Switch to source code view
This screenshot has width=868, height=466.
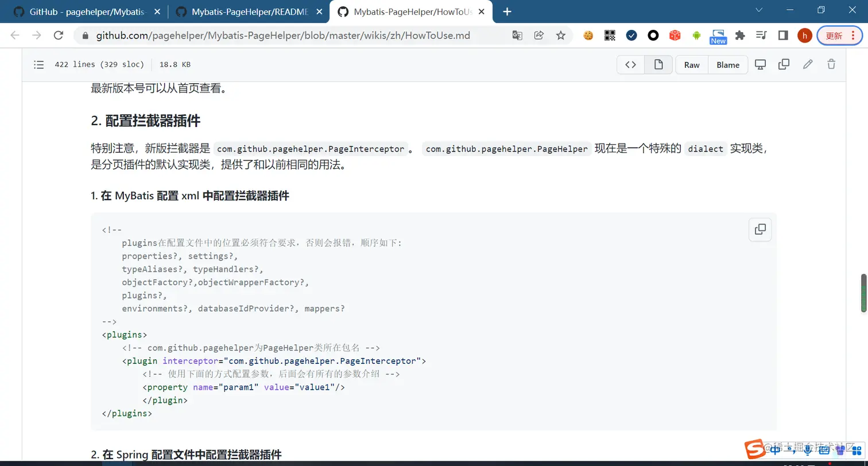(630, 65)
